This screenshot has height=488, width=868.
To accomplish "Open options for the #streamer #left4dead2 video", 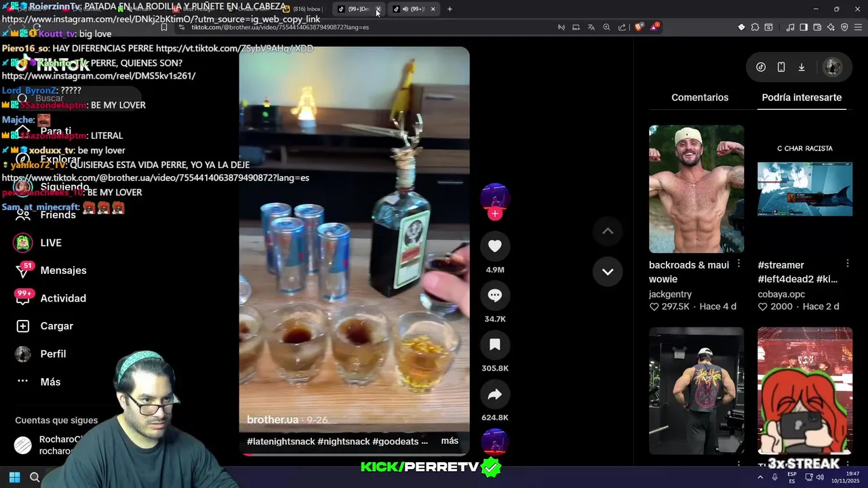I will click(x=848, y=264).
